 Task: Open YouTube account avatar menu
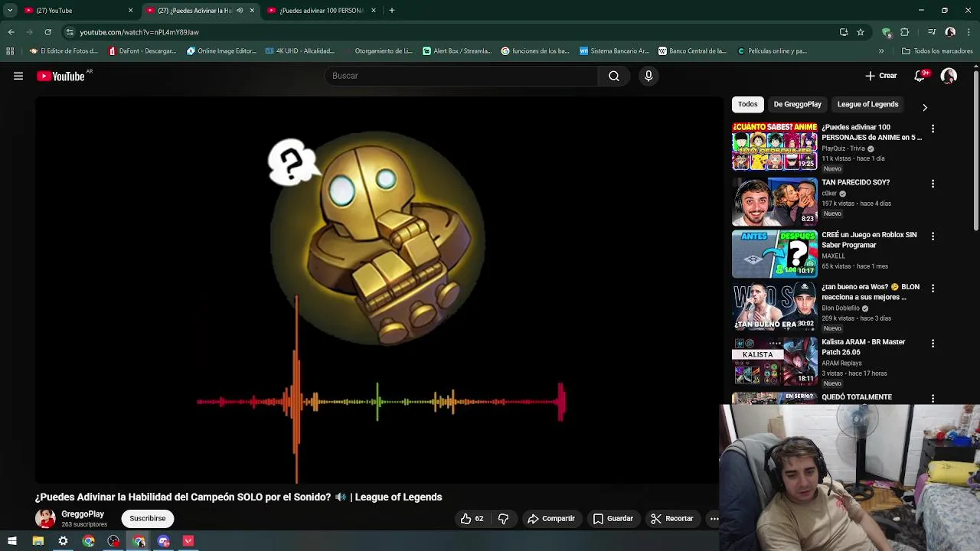point(949,76)
